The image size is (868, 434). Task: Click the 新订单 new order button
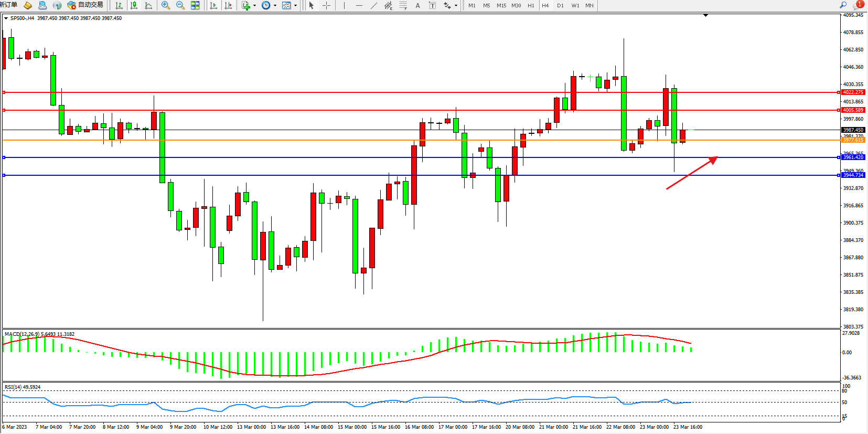(9, 5)
